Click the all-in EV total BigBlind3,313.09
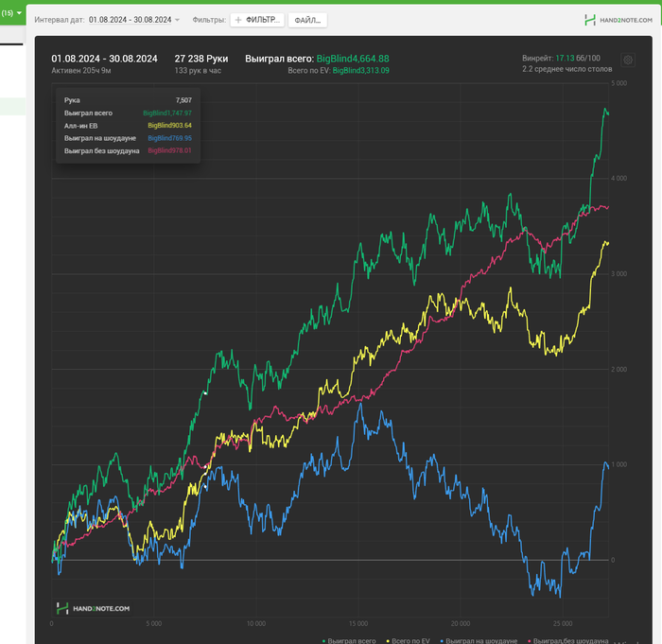The width and height of the screenshot is (662, 644). 360,71
